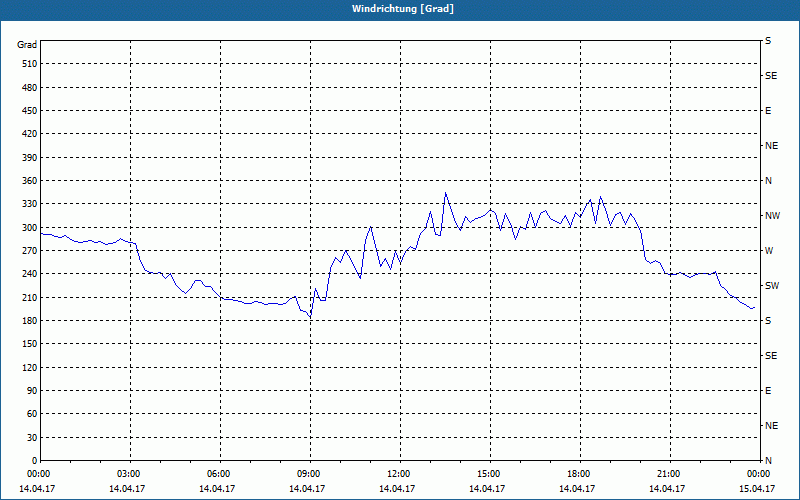Select the 60 y-axis value
The width and height of the screenshot is (800, 500).
[32, 414]
